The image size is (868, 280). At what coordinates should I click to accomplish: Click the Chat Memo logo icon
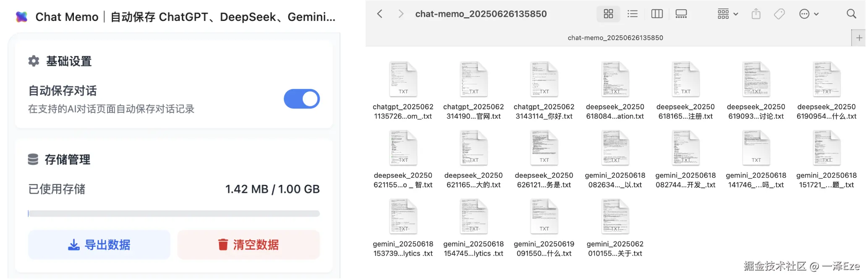coord(21,17)
